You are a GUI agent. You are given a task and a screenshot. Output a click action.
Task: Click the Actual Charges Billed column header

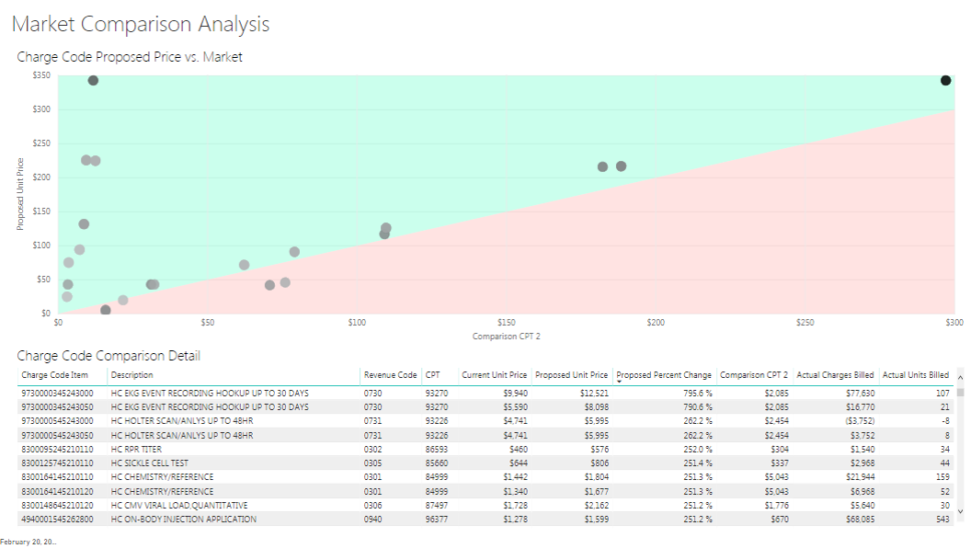(x=835, y=375)
